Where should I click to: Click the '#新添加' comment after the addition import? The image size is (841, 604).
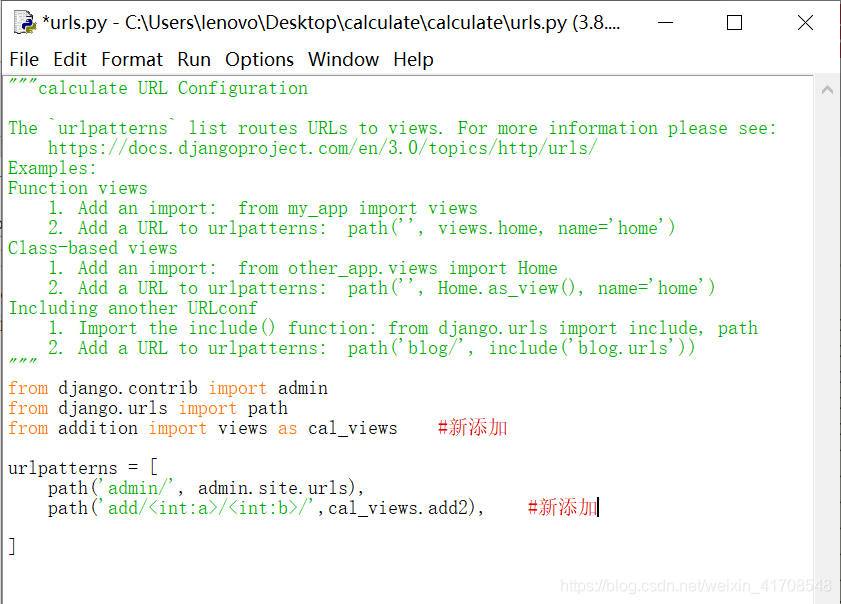pos(473,428)
